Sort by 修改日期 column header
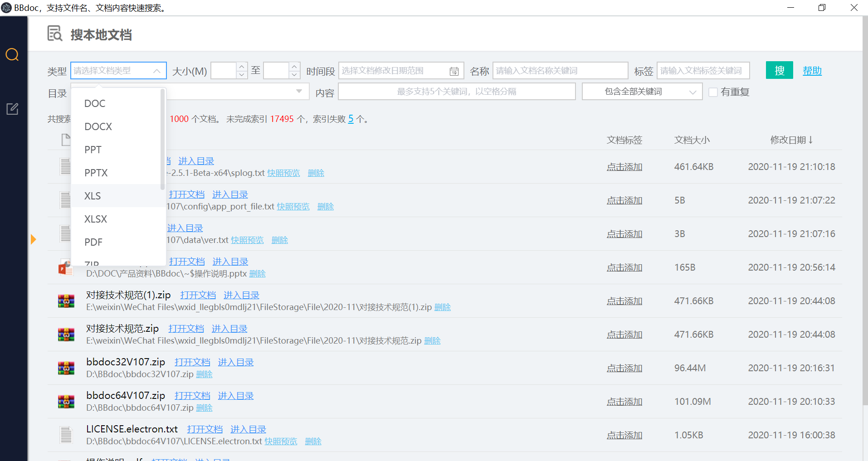Screen dimensions: 868x461 pyautogui.click(x=791, y=140)
